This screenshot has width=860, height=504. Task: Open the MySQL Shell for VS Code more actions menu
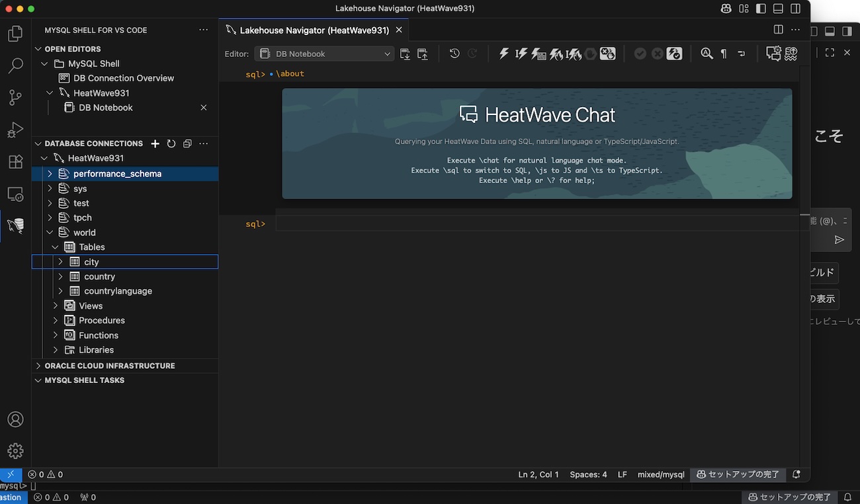[203, 30]
